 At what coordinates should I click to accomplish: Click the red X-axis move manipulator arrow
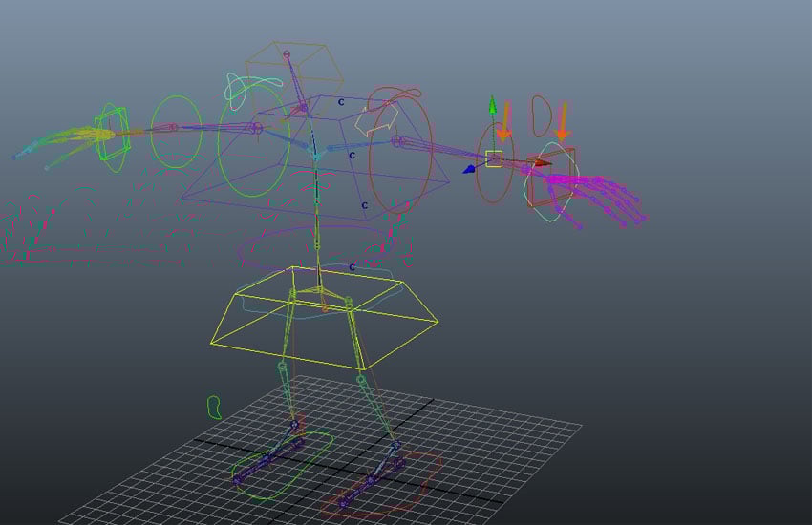(x=543, y=163)
